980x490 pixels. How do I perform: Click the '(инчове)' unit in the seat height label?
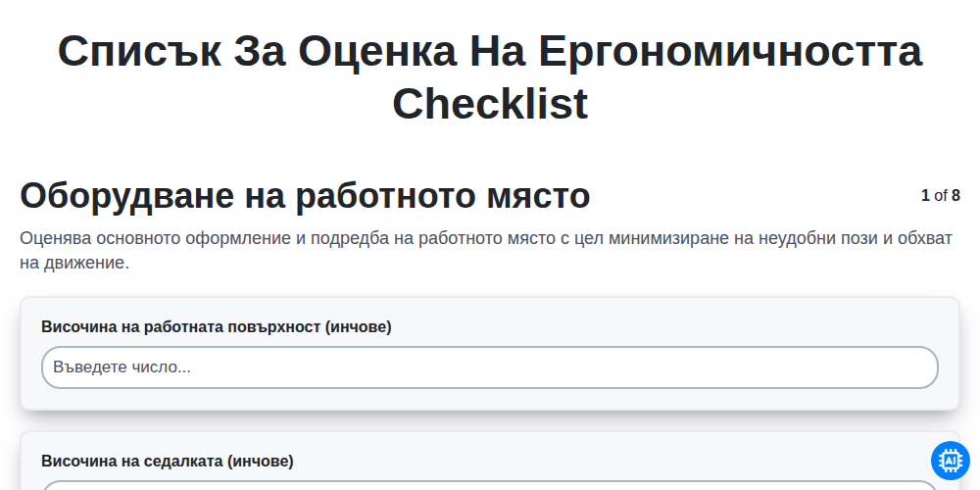[260, 462]
